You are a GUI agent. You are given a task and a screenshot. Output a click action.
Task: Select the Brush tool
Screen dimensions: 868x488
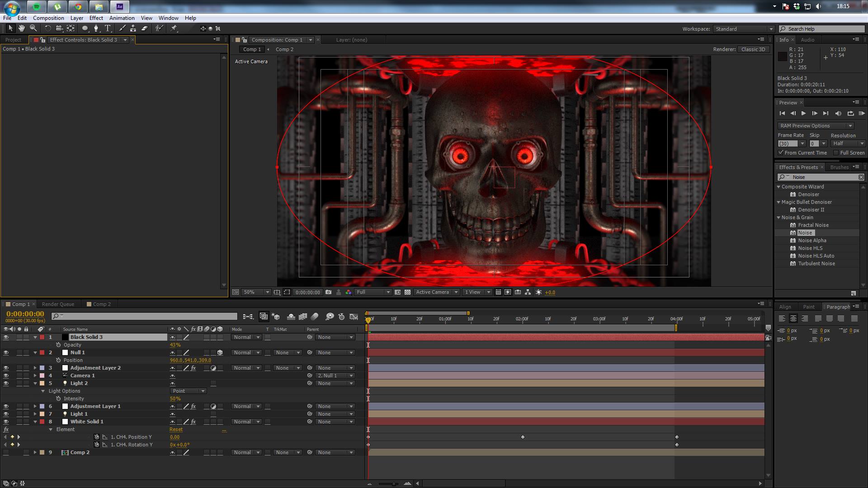click(122, 28)
